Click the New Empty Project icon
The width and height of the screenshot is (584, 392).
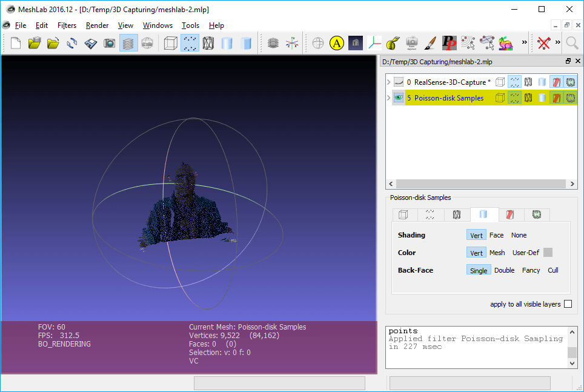(x=16, y=43)
